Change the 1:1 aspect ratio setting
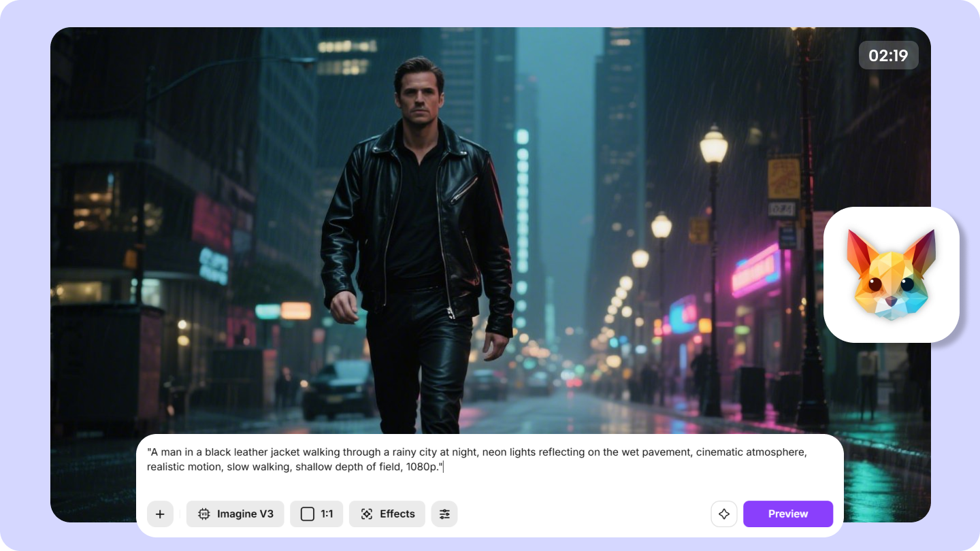Image resolution: width=980 pixels, height=551 pixels. coord(316,514)
